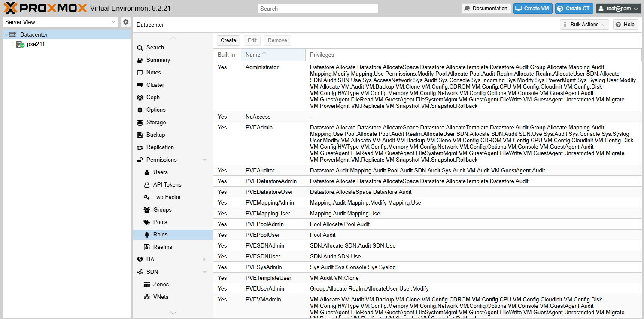Click the Cluster servers icon
The height and width of the screenshot is (319, 644).
coord(140,85)
